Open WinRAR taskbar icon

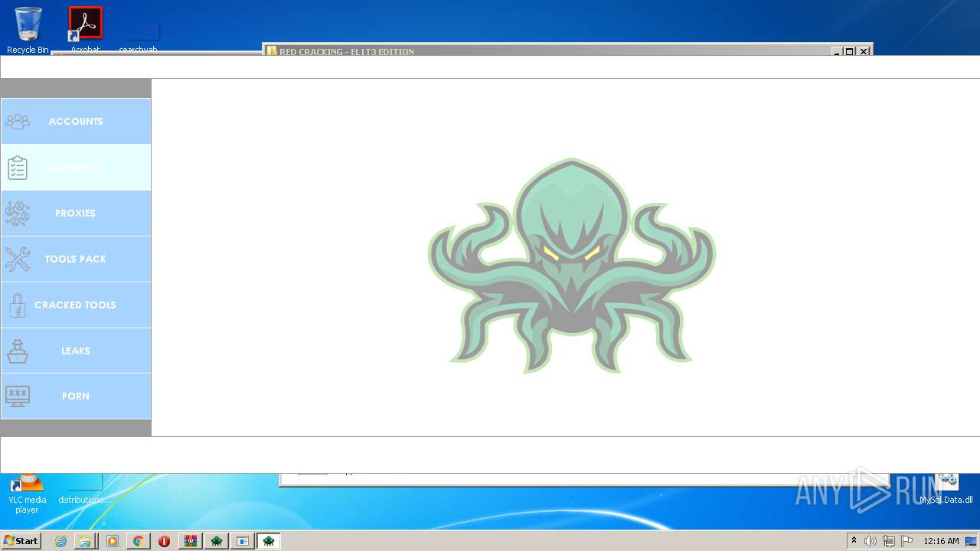click(x=191, y=541)
